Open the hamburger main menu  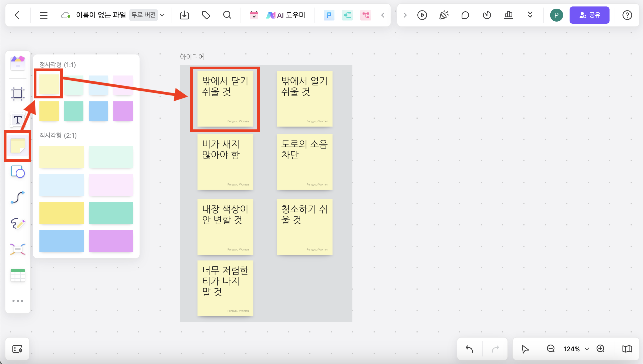point(43,15)
